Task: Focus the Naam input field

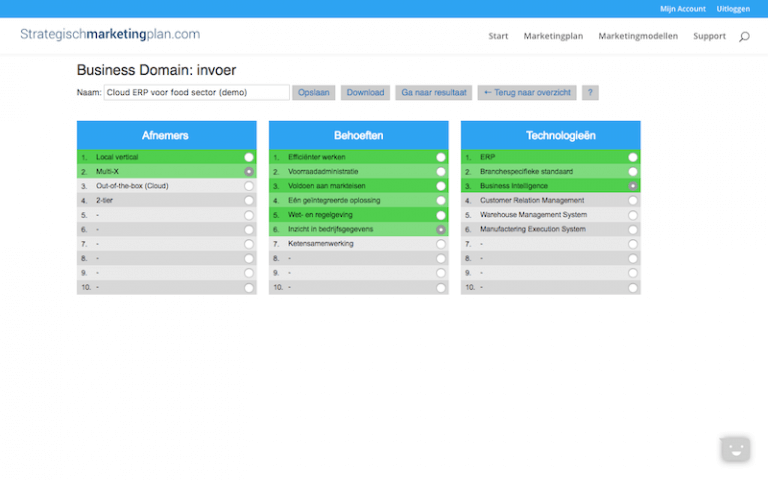Action: (x=197, y=93)
